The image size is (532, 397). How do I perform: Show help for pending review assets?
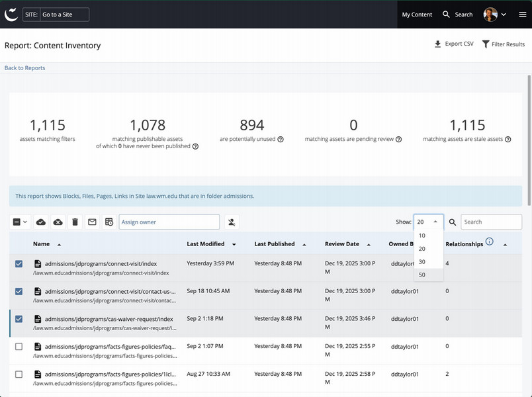click(x=398, y=139)
